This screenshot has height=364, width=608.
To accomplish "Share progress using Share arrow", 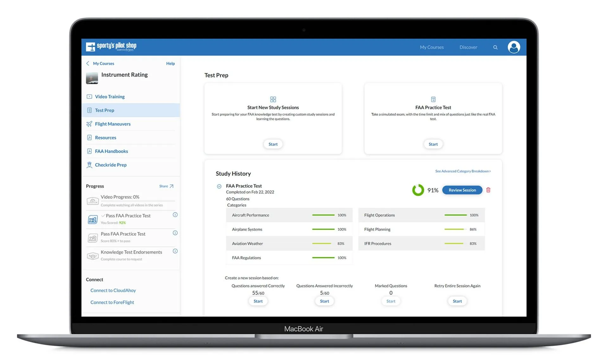I will click(166, 186).
